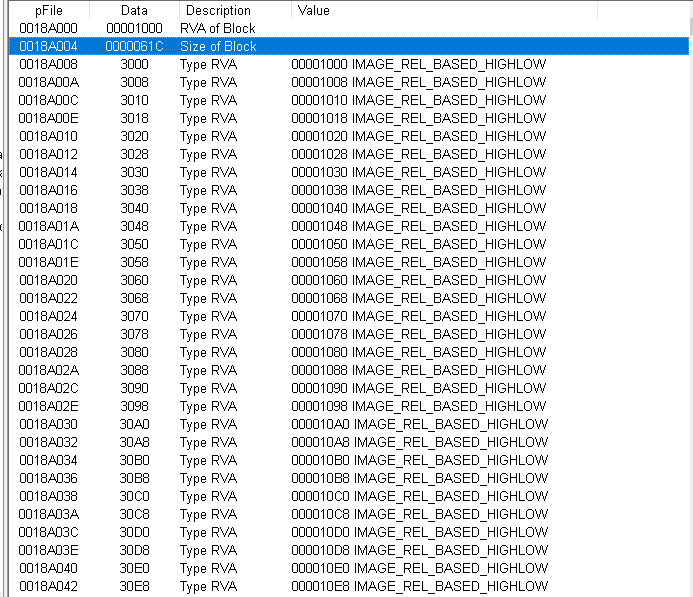Select row with pFile 0018A008

349,65
